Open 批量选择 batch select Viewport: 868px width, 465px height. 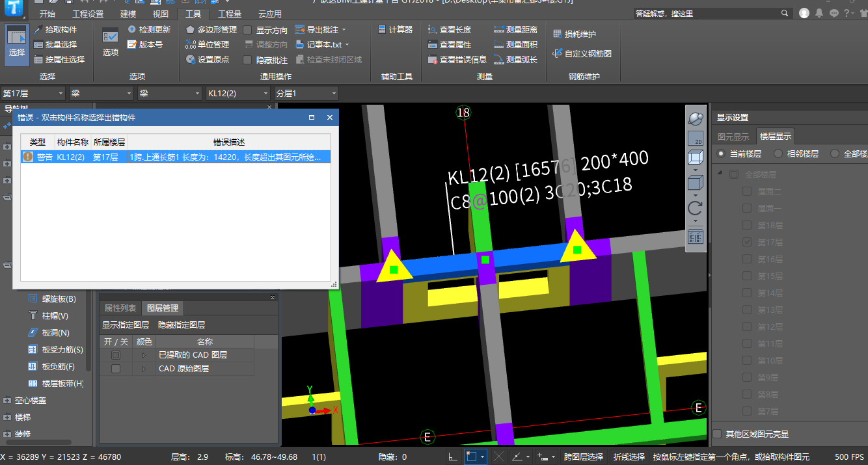[56, 45]
